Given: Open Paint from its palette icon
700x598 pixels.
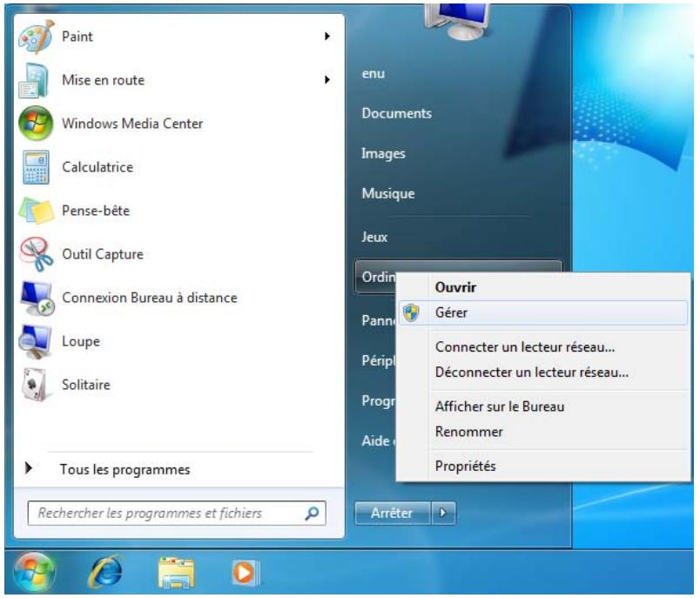Looking at the screenshot, I should (x=37, y=37).
